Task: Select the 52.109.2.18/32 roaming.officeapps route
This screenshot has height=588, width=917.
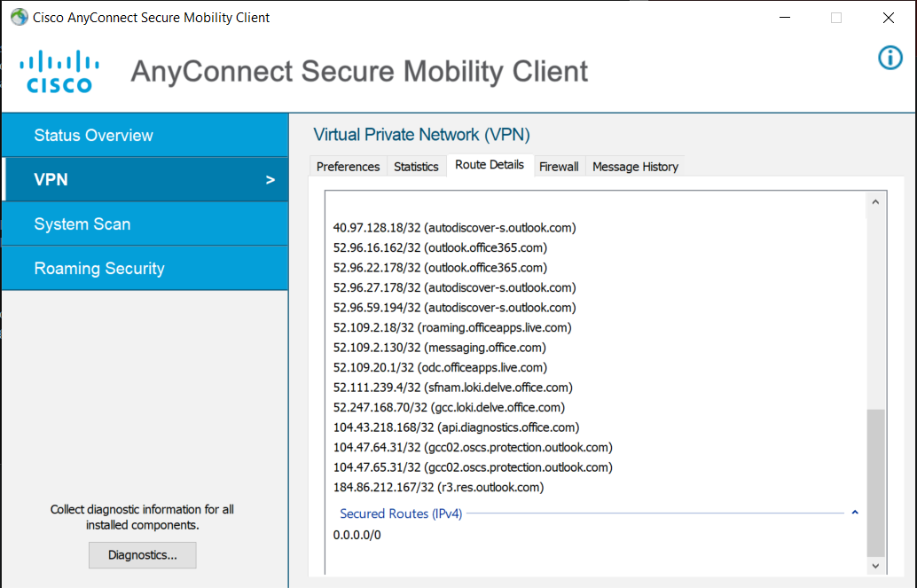Action: tap(452, 327)
